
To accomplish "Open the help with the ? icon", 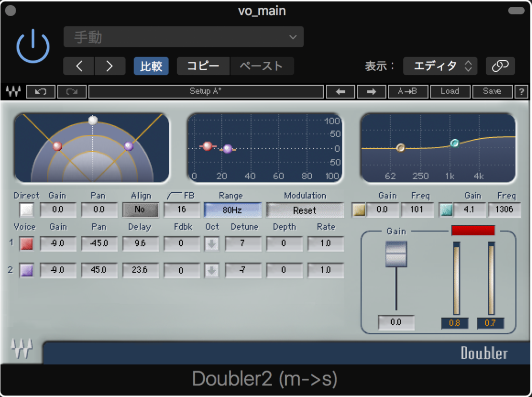I will coord(521,91).
